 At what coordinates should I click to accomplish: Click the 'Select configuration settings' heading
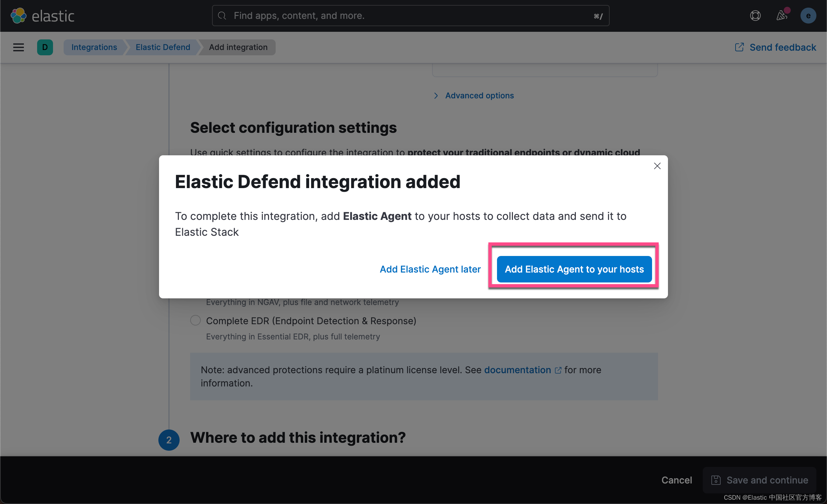(293, 128)
